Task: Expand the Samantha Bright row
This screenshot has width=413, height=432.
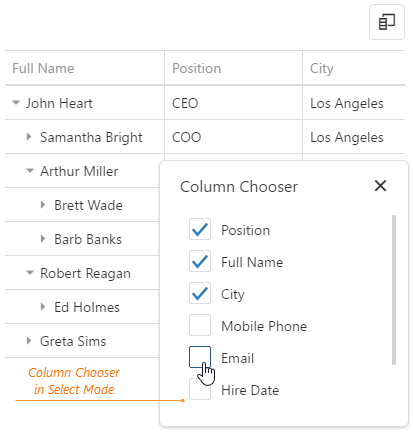Action: click(x=29, y=137)
